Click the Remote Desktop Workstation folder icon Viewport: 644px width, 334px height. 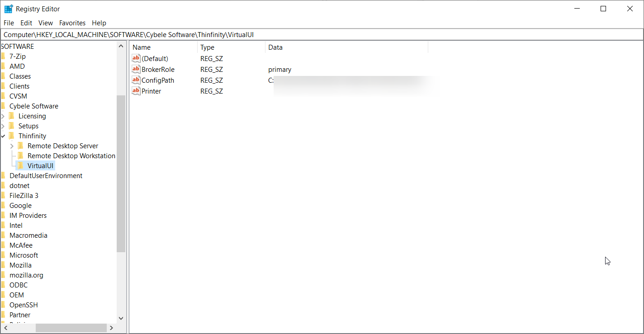coord(21,155)
